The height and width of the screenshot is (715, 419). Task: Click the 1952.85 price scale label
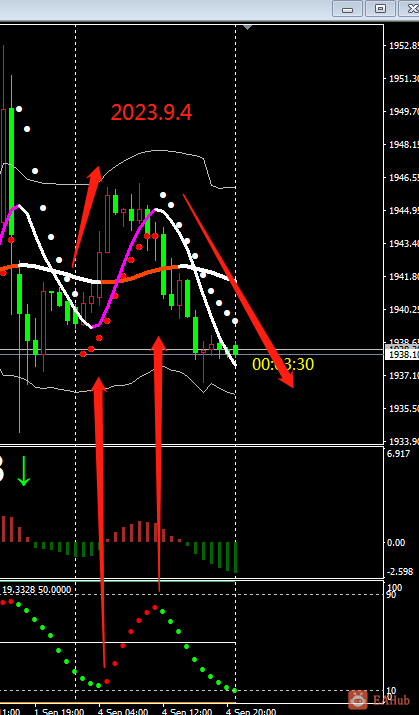(403, 46)
